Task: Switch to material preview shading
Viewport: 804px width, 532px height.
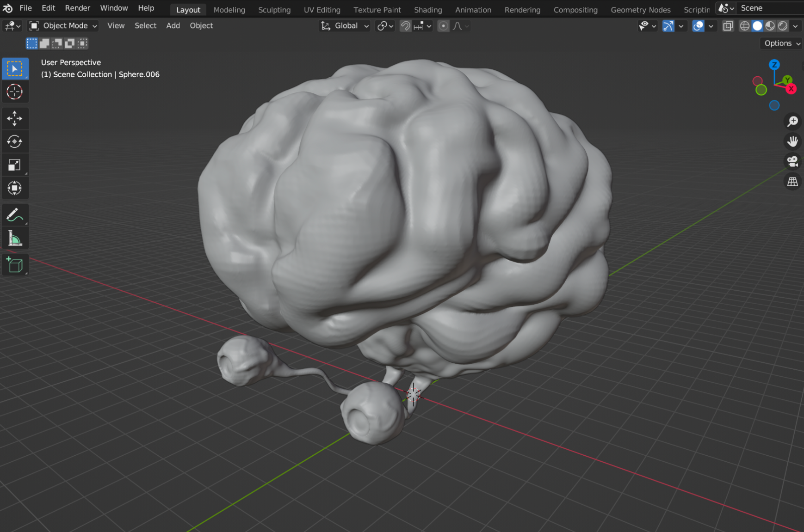Action: [x=770, y=26]
